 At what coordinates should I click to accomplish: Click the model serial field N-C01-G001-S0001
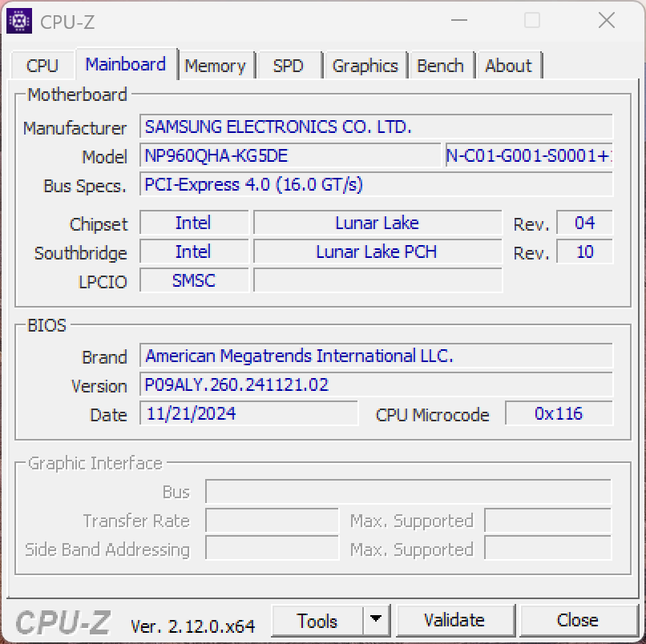click(529, 155)
